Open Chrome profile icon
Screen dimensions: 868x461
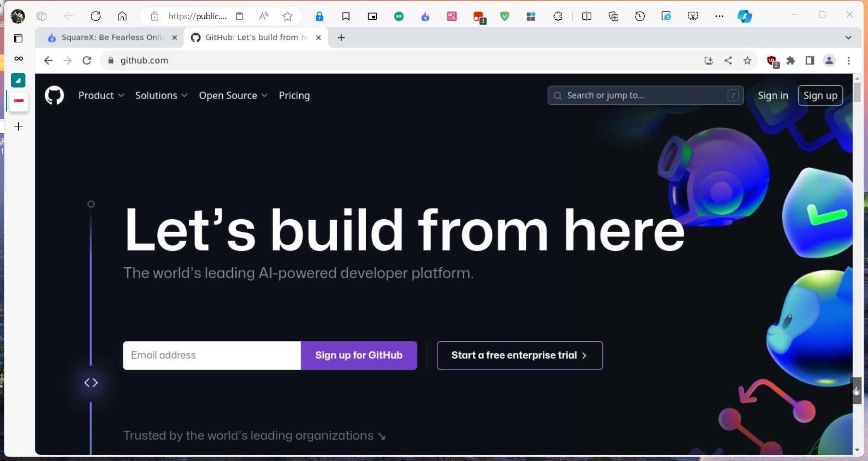[x=829, y=61]
